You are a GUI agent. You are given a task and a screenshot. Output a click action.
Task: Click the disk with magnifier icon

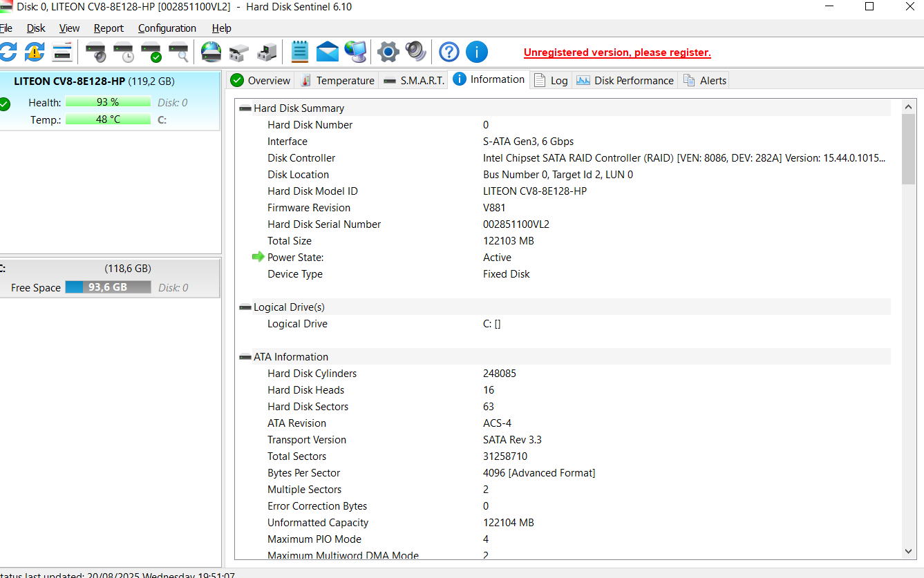178,52
